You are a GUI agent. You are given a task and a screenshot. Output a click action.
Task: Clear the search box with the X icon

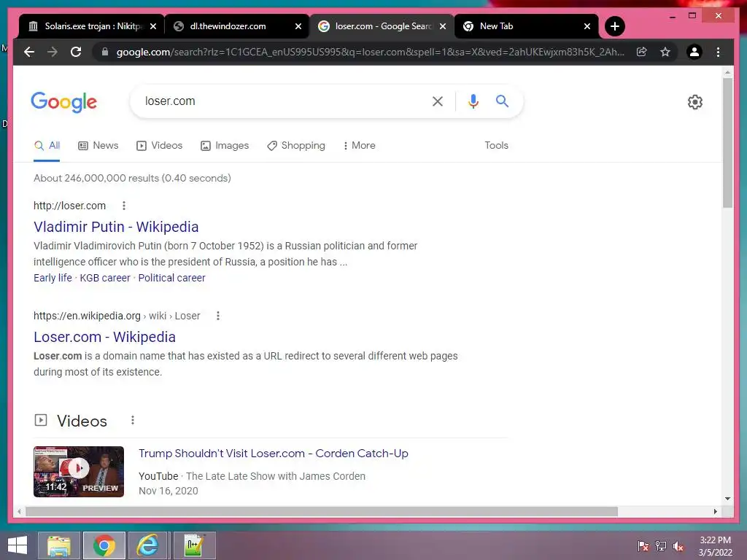[x=438, y=101]
